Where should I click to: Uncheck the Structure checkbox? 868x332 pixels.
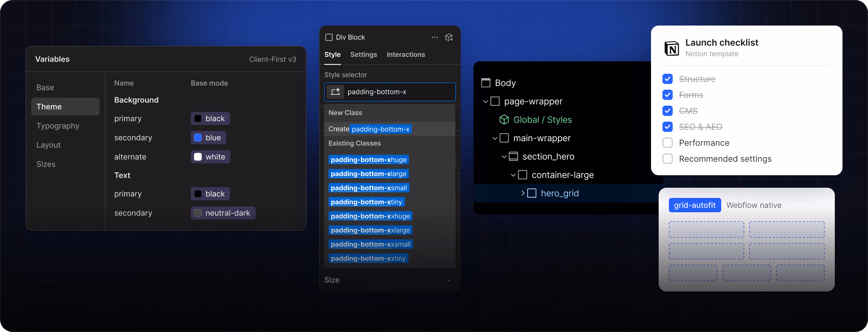pos(667,79)
